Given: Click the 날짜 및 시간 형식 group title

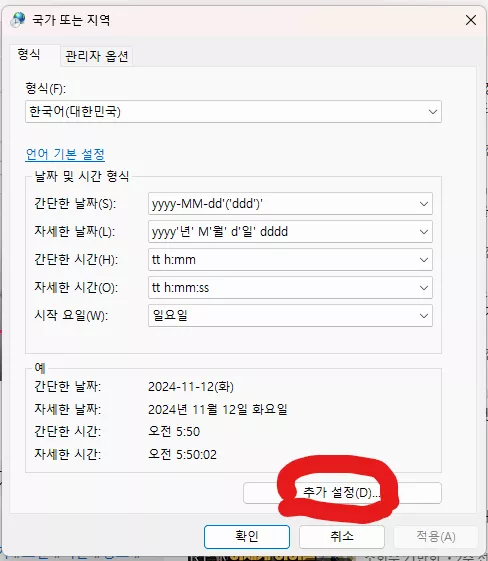Looking at the screenshot, I should click(x=82, y=176).
